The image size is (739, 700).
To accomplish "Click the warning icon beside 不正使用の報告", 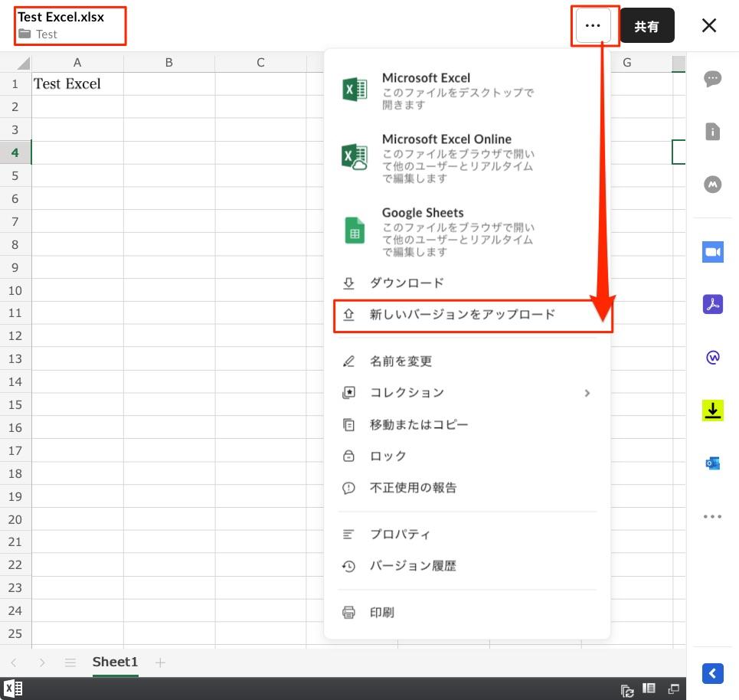I will click(348, 487).
